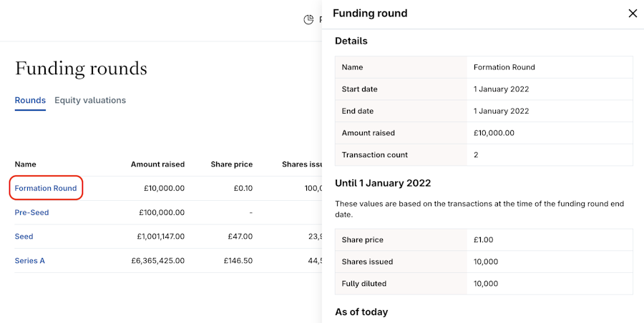This screenshot has height=323, width=644.
Task: Open the Formation Round link
Action: [x=46, y=188]
